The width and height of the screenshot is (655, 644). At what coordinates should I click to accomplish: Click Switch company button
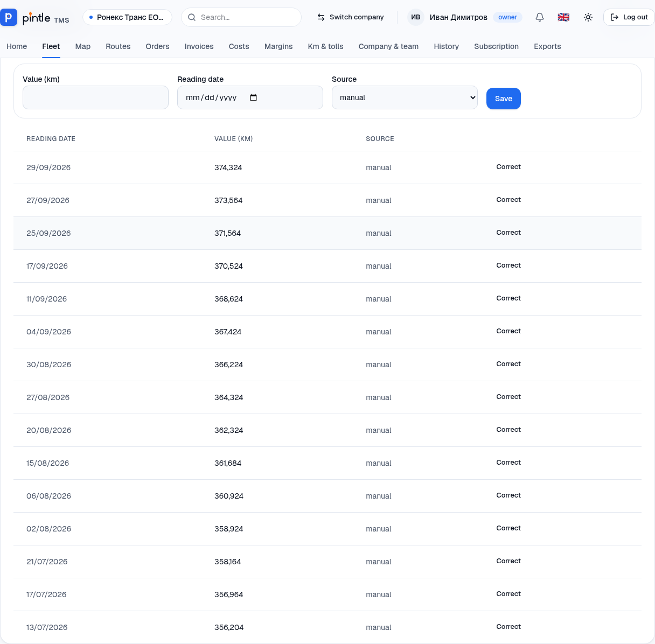[x=351, y=17]
